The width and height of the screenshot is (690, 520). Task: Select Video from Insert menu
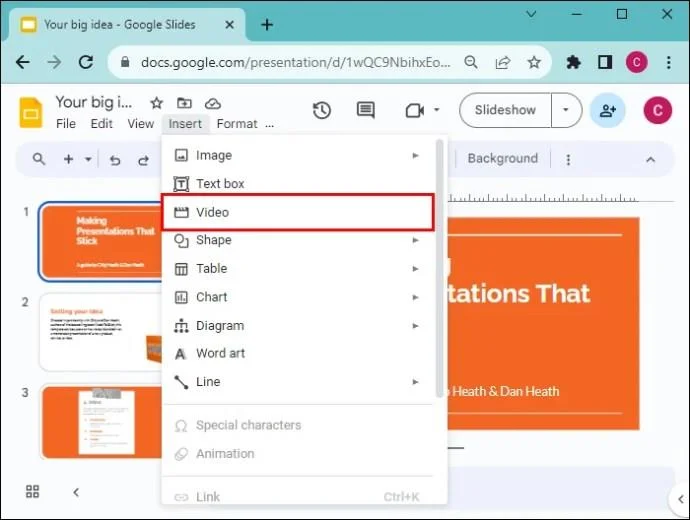tap(297, 212)
